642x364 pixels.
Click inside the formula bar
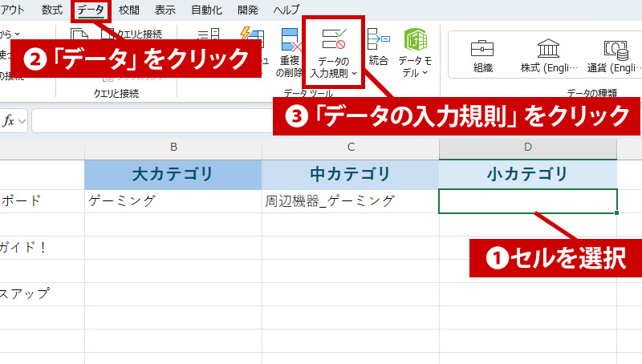152,121
